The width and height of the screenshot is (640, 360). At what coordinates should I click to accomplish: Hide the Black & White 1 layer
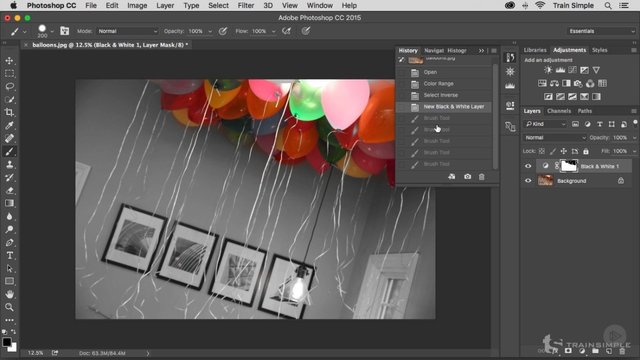528,166
